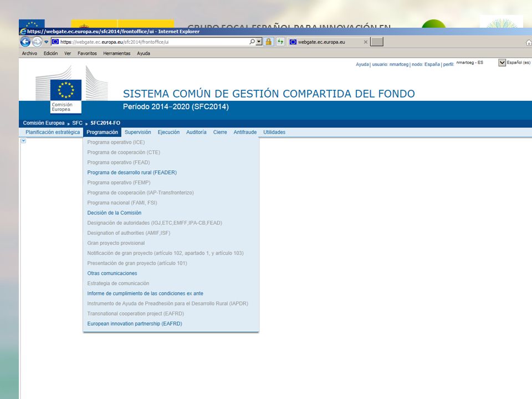Image resolution: width=532 pixels, height=399 pixels.
Task: Open the Auditoría menu
Action: (196, 132)
